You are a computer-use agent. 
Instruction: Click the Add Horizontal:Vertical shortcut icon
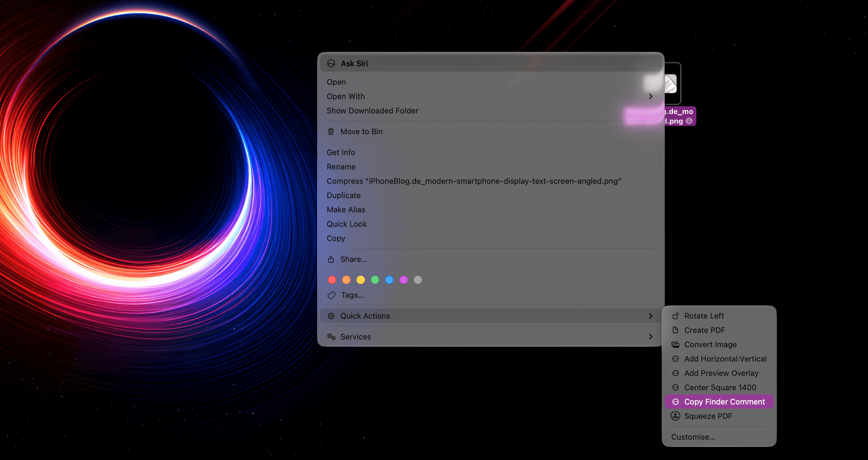coord(676,359)
